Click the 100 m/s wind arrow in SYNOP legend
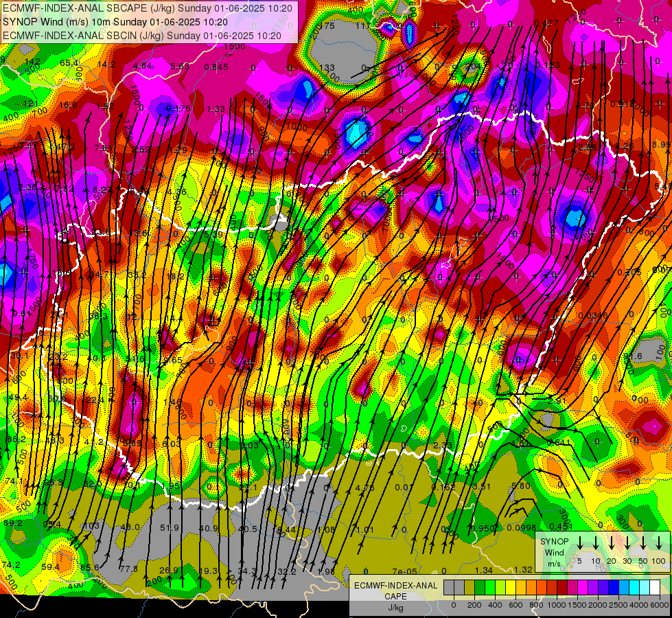This screenshot has width=672, height=618. [x=659, y=543]
